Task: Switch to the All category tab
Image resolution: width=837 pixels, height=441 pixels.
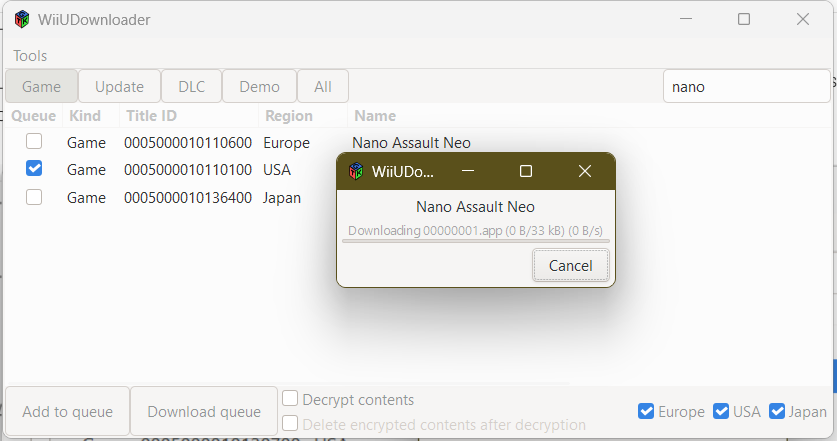Action: coord(323,86)
